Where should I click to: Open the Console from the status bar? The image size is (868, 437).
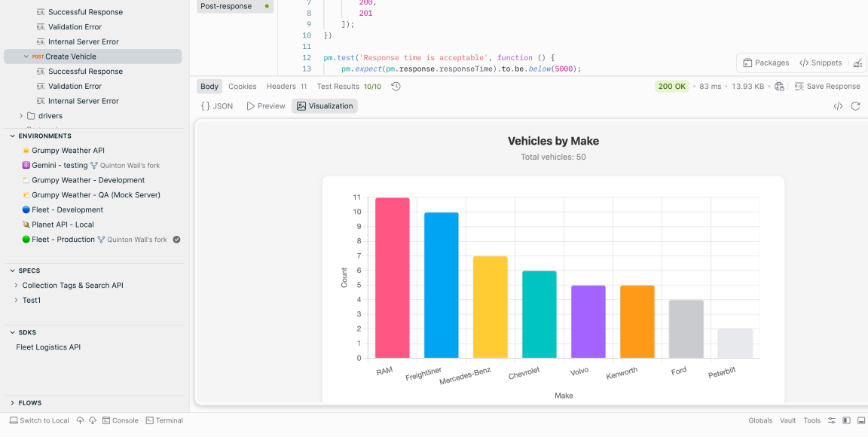pyautogui.click(x=121, y=420)
